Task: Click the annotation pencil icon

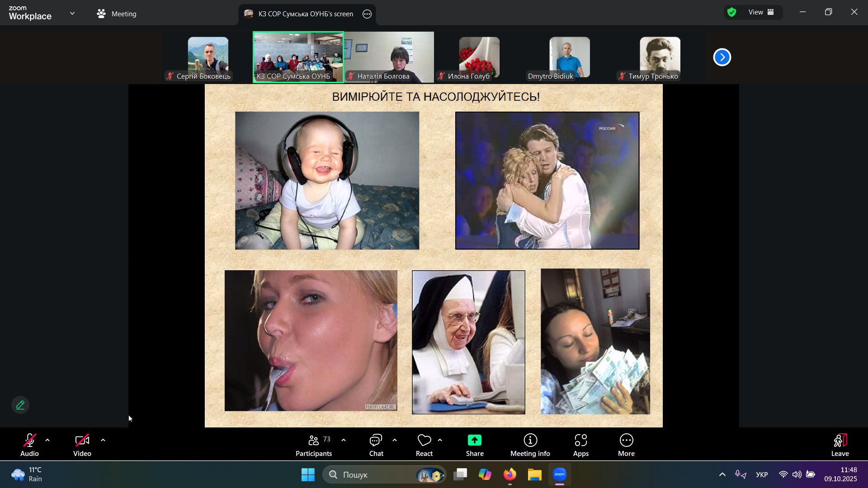Action: click(x=20, y=405)
